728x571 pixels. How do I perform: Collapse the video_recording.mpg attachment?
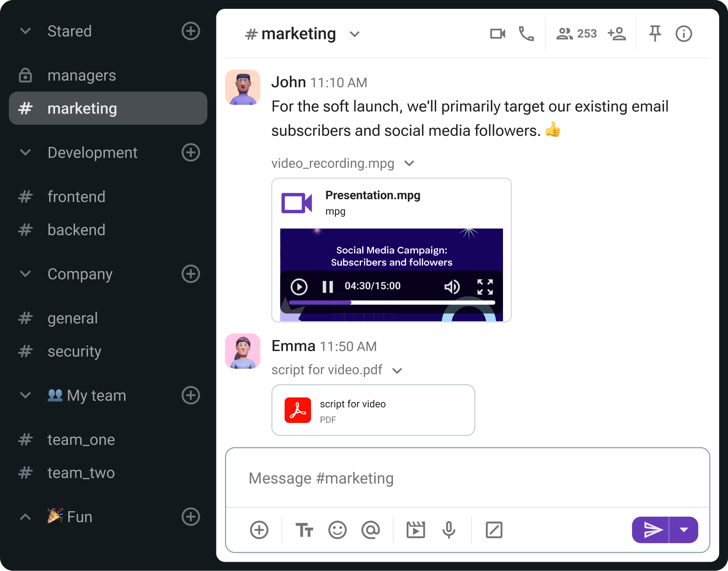pyautogui.click(x=409, y=163)
